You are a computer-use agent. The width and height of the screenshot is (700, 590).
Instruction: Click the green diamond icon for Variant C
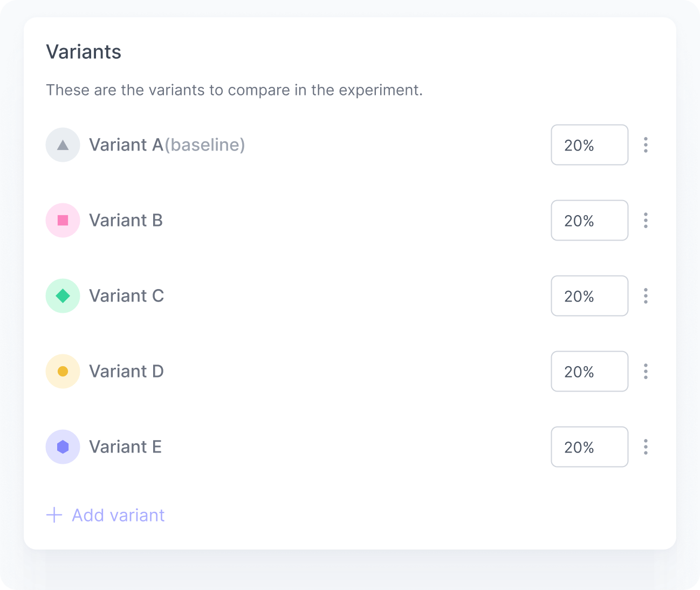point(63,296)
